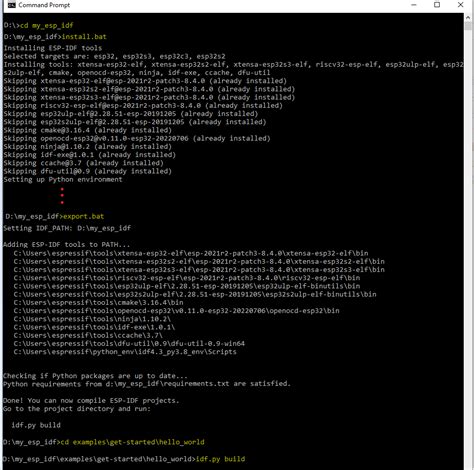This screenshot has width=474, height=470.
Task: Click the 'Skipping ccache@3.7' line
Action: click(x=84, y=163)
